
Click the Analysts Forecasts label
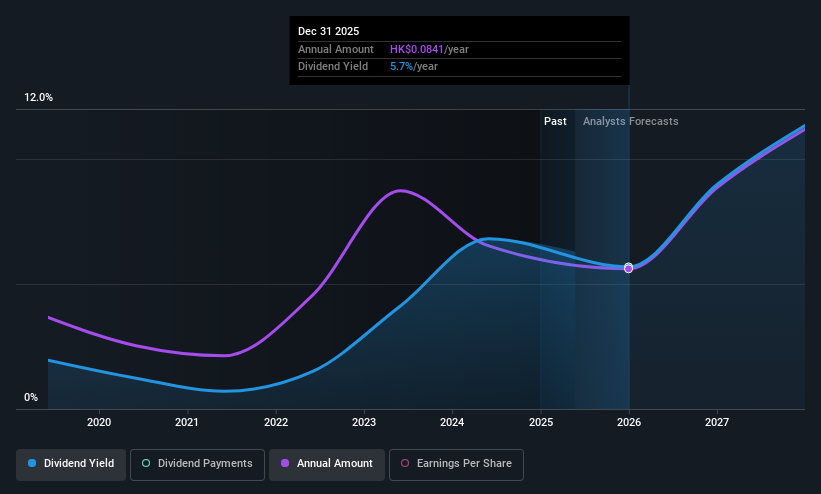tap(630, 122)
